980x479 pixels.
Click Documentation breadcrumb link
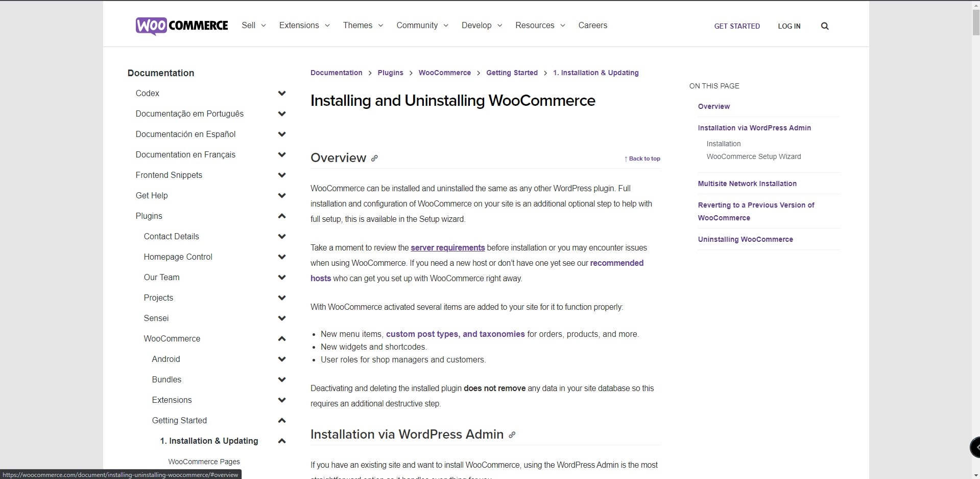coord(337,73)
